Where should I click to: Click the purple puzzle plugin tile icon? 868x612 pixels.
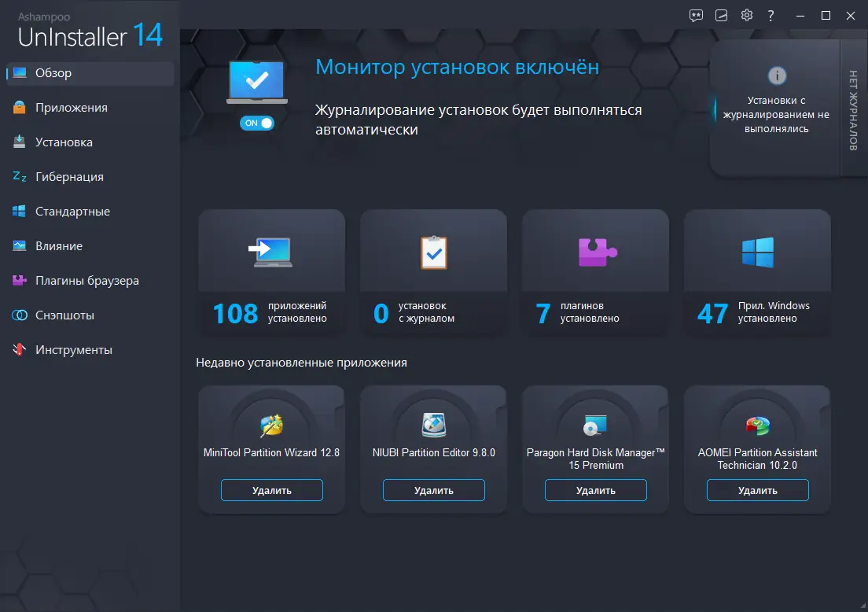point(597,252)
